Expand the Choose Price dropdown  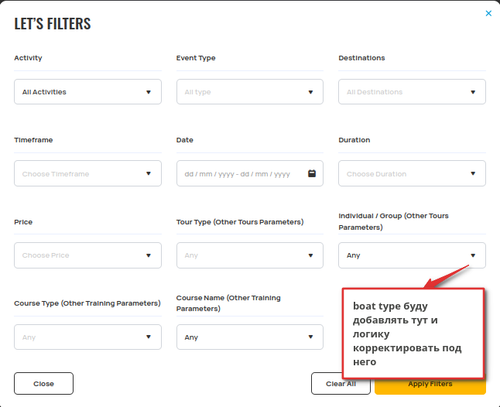[88, 255]
